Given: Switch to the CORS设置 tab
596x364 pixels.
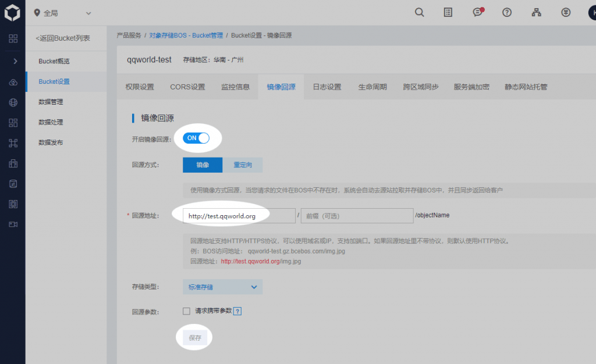Looking at the screenshot, I should pos(187,87).
